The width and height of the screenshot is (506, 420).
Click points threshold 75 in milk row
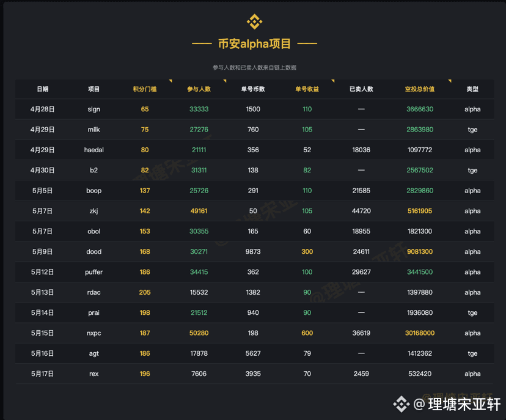(x=145, y=130)
